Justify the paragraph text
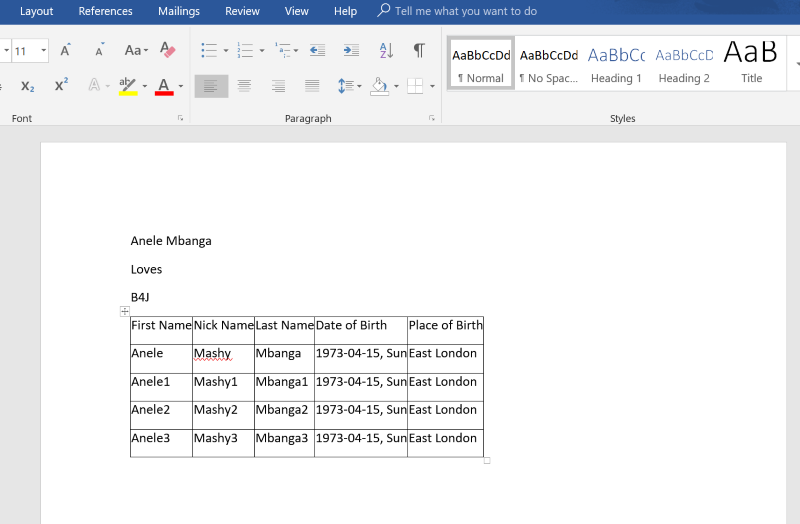 [312, 86]
